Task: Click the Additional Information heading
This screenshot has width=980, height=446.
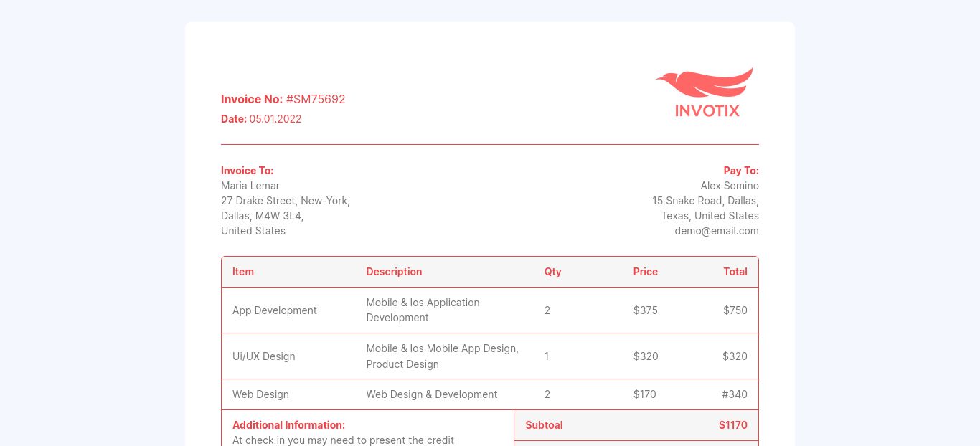Action: [288, 425]
